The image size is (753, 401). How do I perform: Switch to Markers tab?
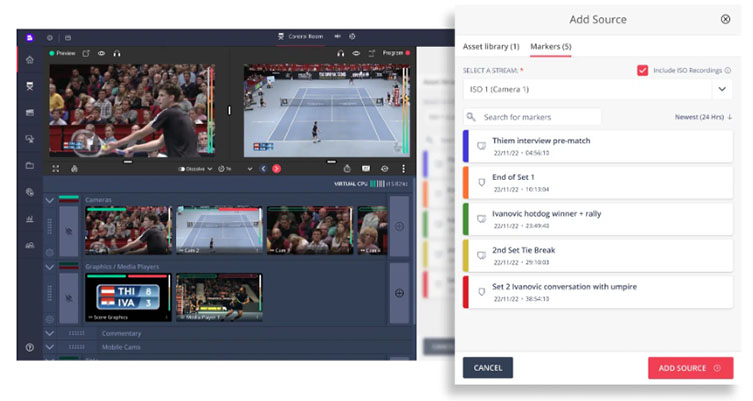(550, 47)
